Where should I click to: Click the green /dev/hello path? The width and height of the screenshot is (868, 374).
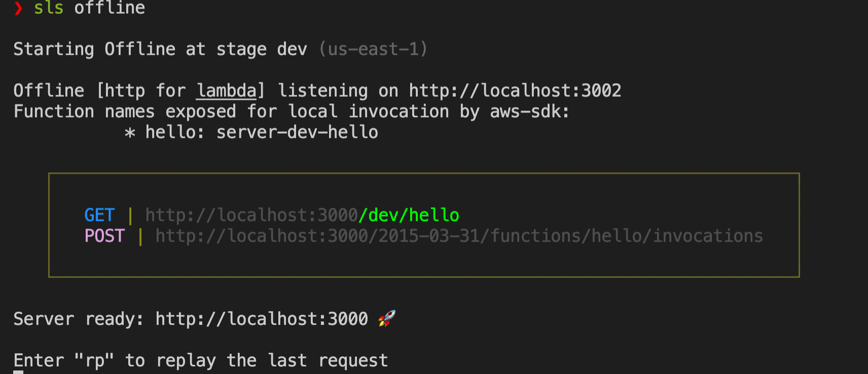[x=409, y=215]
